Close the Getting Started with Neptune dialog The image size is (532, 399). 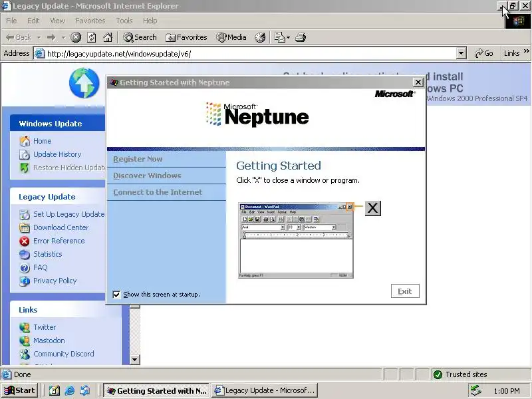(418, 82)
